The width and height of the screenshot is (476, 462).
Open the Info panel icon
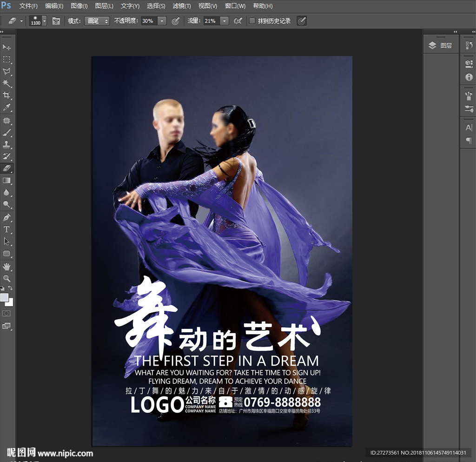[469, 77]
